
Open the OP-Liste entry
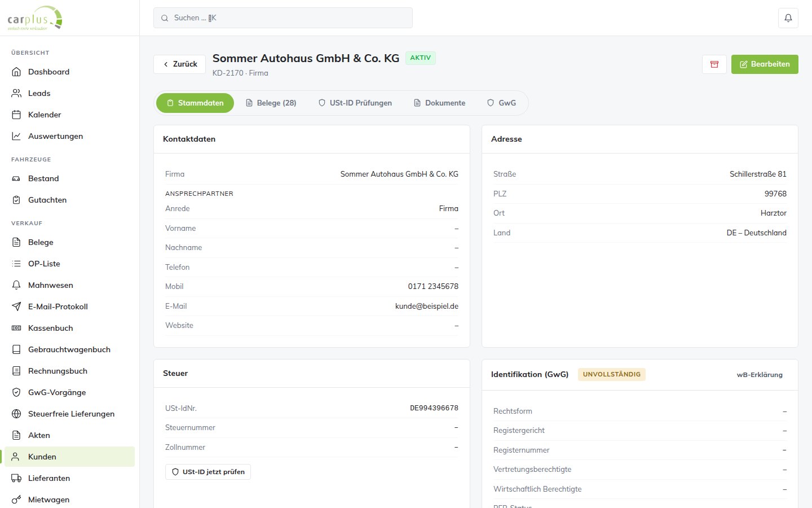[69, 264]
